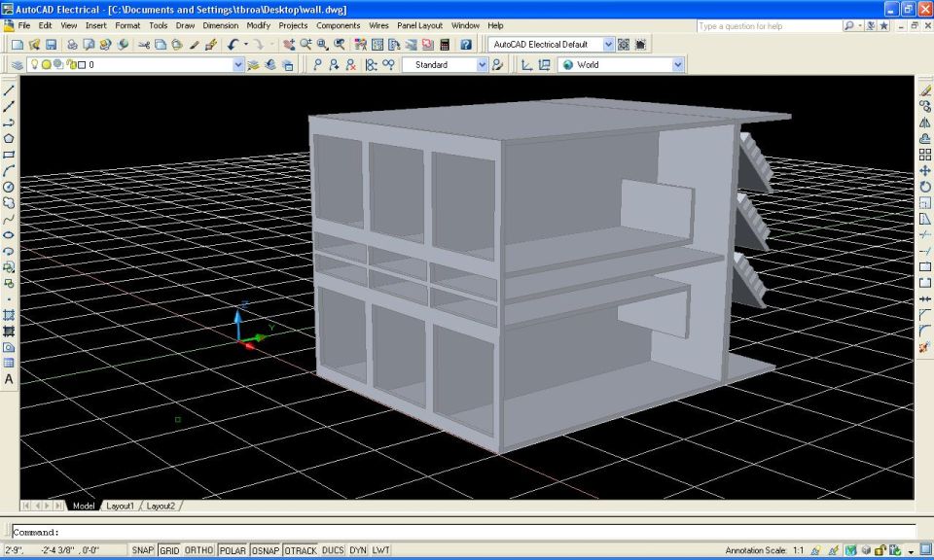Open the Wires menu
The width and height of the screenshot is (934, 560).
378,25
